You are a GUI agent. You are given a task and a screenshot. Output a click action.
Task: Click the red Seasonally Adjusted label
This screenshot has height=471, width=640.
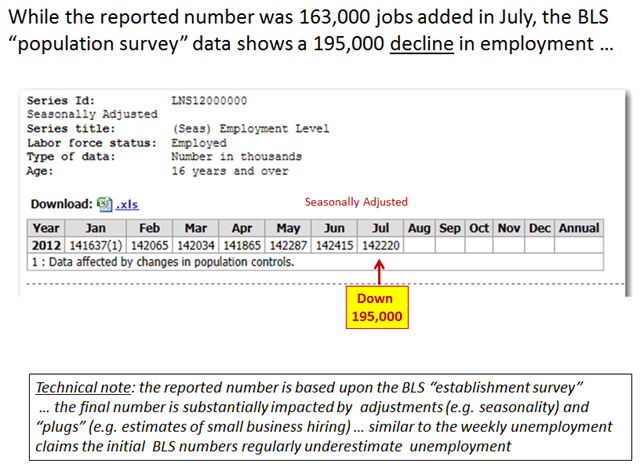click(x=356, y=202)
